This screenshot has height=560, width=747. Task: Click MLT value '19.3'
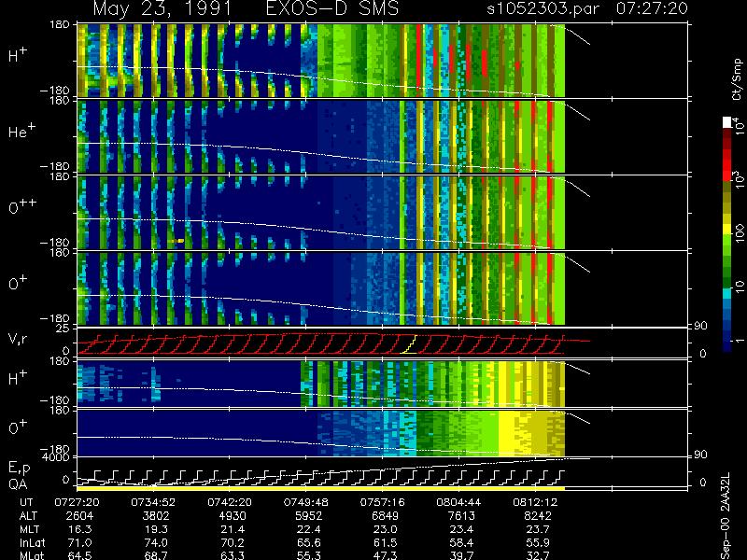[x=156, y=529]
